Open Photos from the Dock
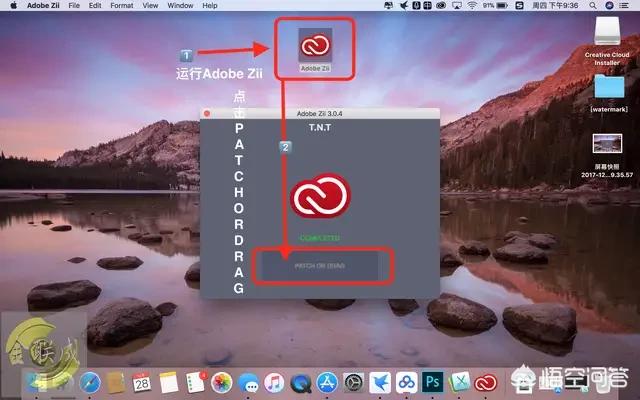 [222, 383]
